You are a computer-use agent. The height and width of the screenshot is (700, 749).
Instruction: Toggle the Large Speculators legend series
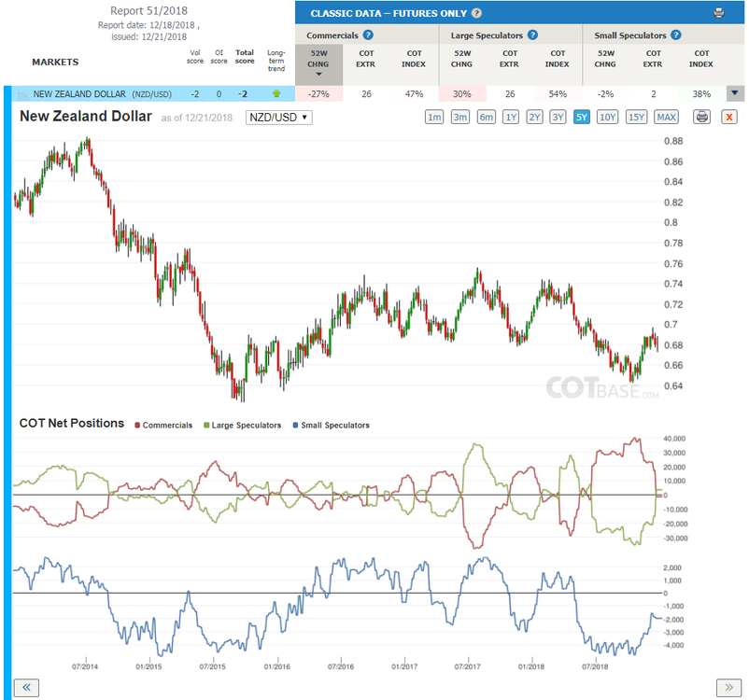[242, 425]
